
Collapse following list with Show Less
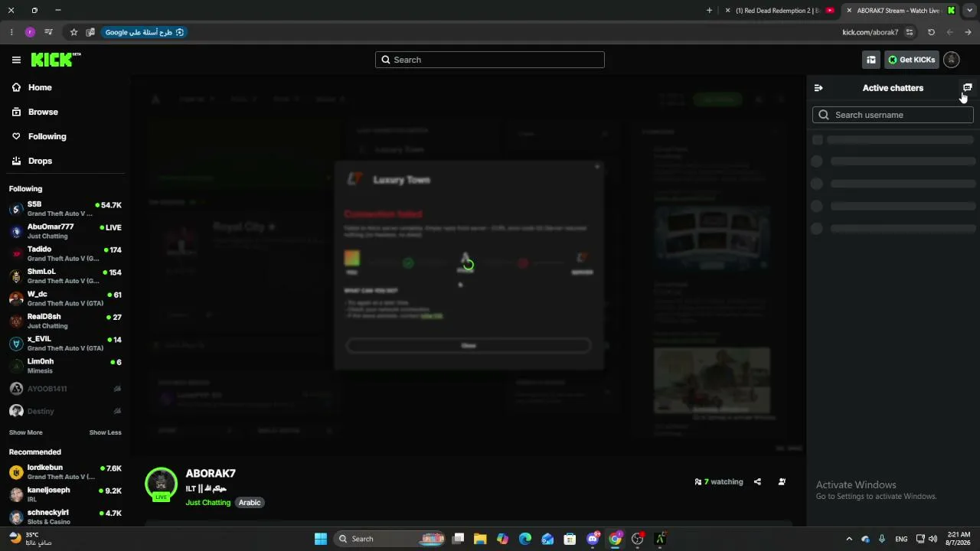tap(105, 432)
